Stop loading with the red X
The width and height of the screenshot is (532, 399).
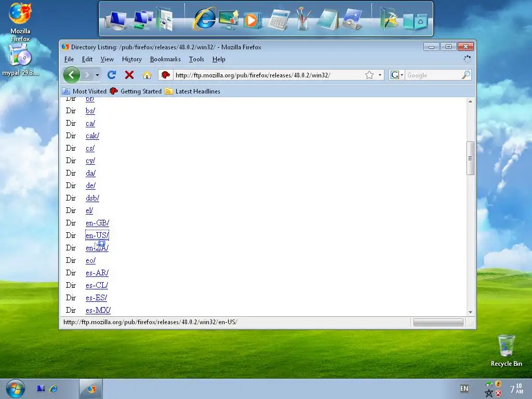[129, 75]
